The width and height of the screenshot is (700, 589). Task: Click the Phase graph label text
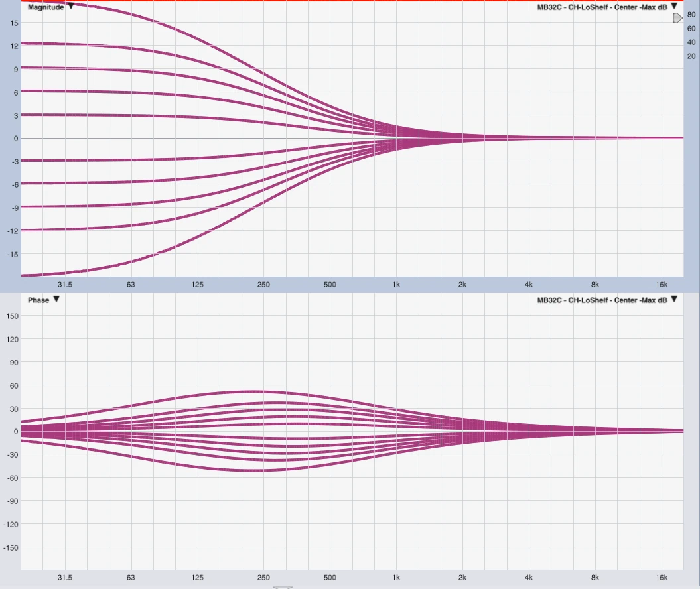tap(38, 300)
